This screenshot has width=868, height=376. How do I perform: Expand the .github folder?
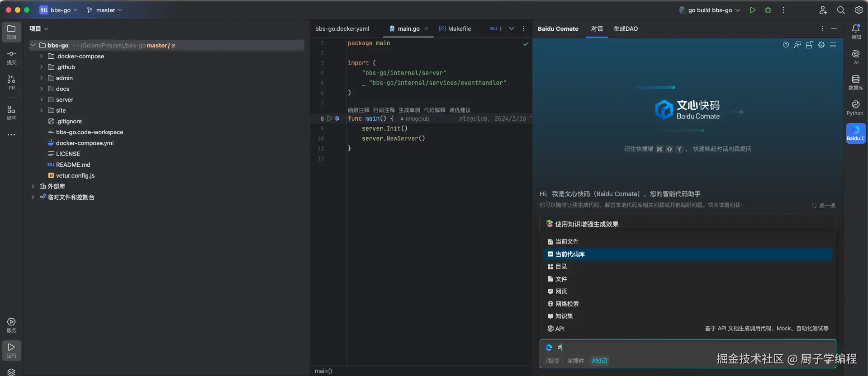(41, 67)
